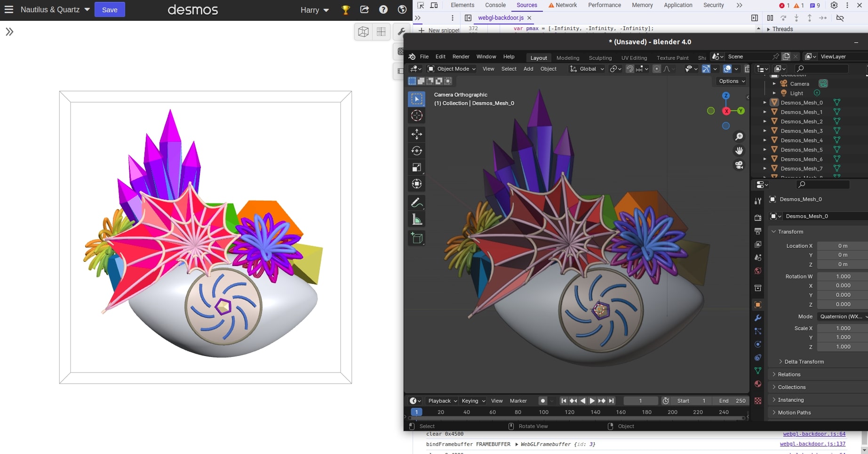Toggle snapping magnet in Blender header

coord(630,69)
